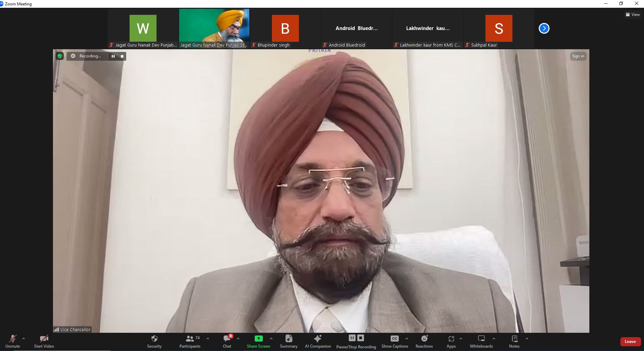
Task: Click the green encryption shield icon
Action: (x=60, y=56)
